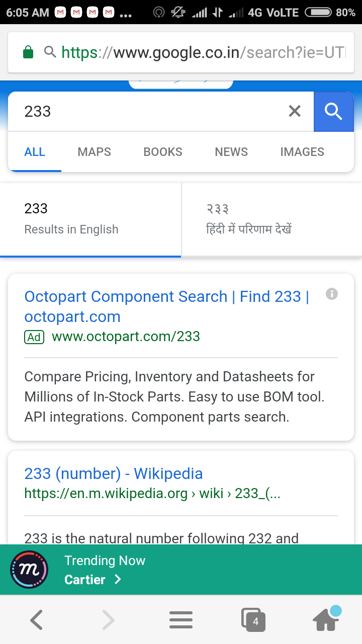The height and width of the screenshot is (644, 362).
Task: Open recent tabs using the '4' tabs icon
Action: pyautogui.click(x=253, y=619)
